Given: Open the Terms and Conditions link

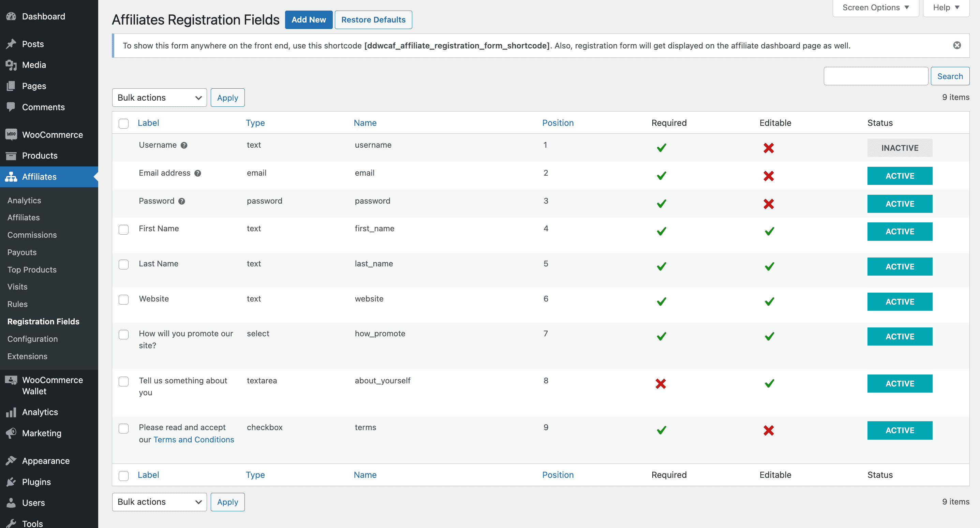Looking at the screenshot, I should (193, 440).
